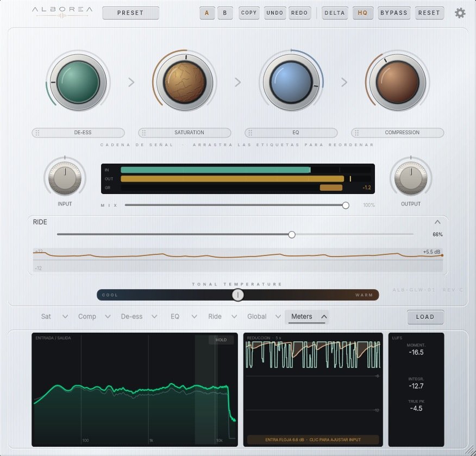Click the true peak value -4.5
476x456 pixels.
click(416, 408)
